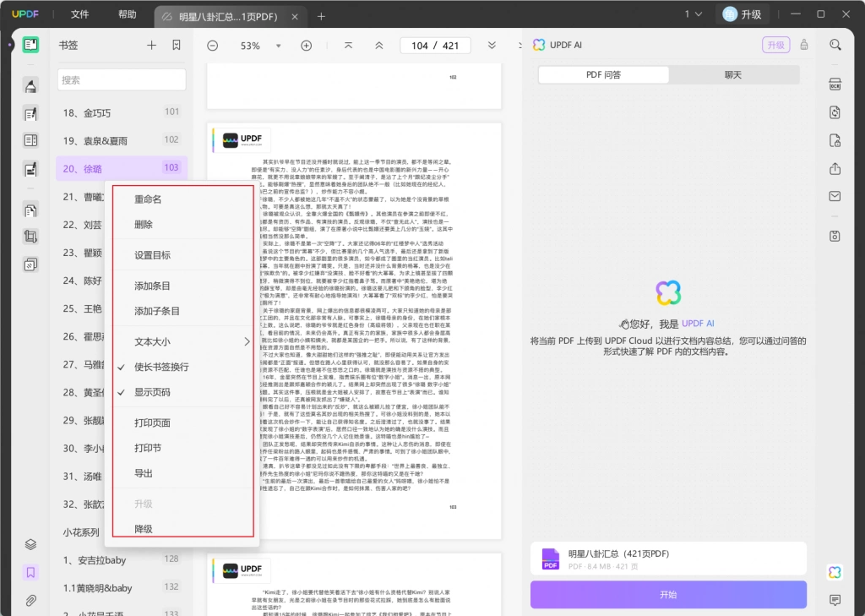Open the reader mode icon in left sidebar
Screen dimensions: 865x616
tap(30, 45)
